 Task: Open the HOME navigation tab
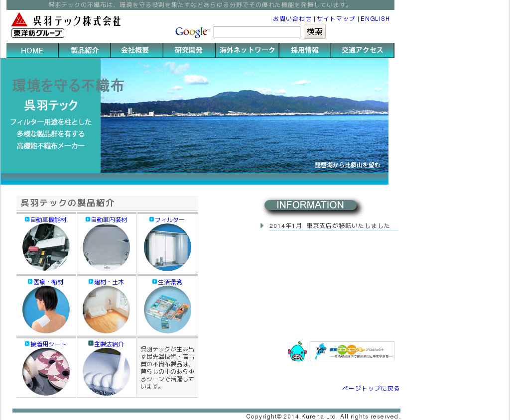point(32,51)
